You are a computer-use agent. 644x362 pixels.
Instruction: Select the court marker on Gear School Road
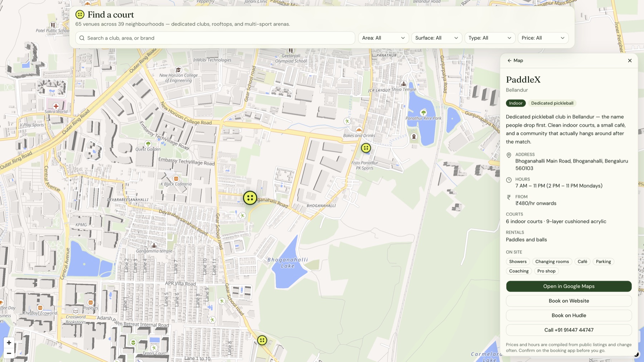pos(262,340)
